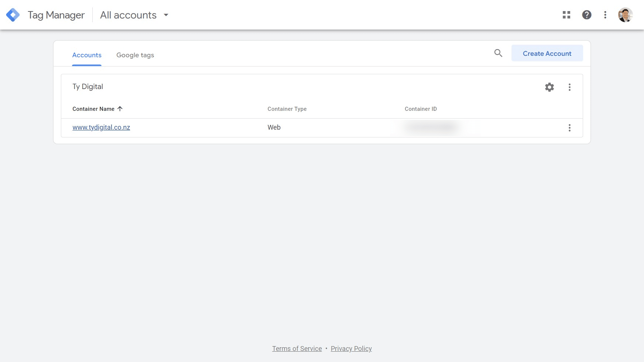Click the Container ID column header
This screenshot has height=362, width=644.
coord(420,109)
